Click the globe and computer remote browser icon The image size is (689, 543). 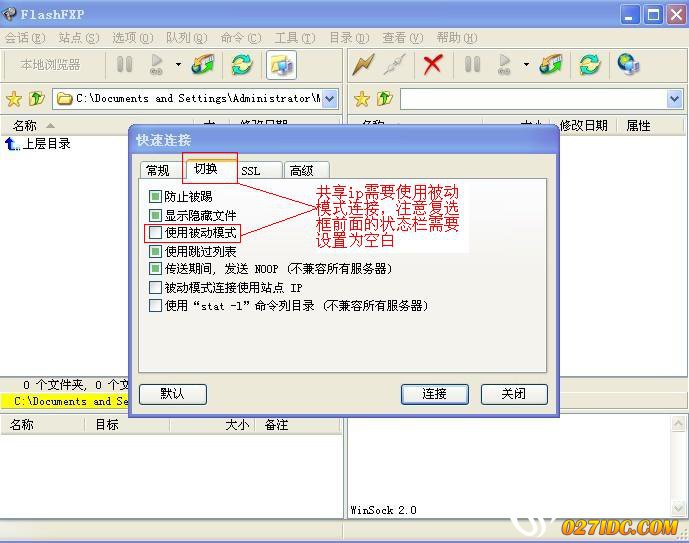[628, 65]
